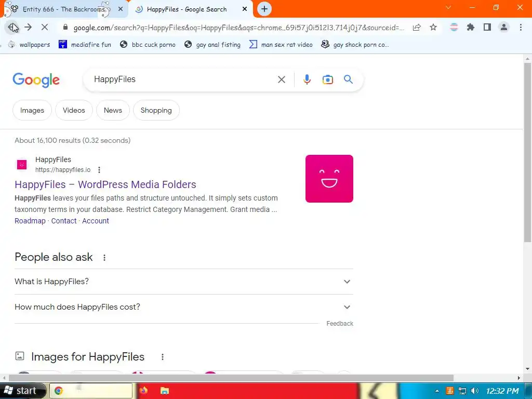The height and width of the screenshot is (399, 532).
Task: Filter results by Images
Action: point(32,110)
